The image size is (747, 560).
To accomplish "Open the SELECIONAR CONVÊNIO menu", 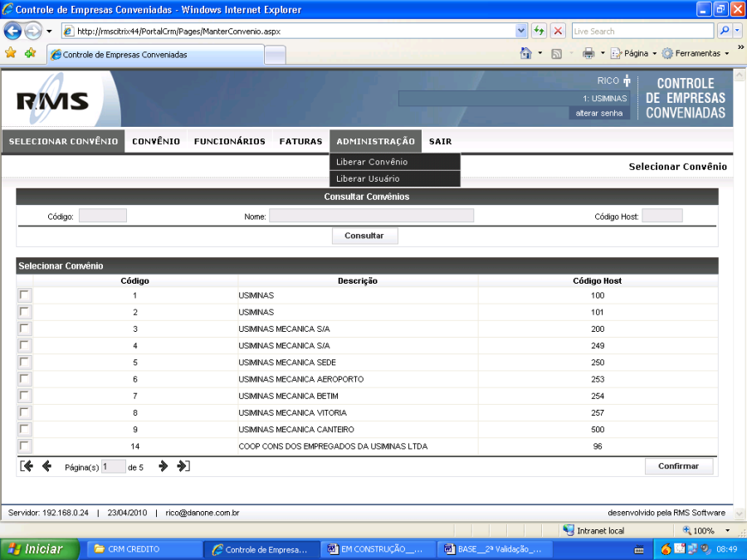I will point(63,141).
